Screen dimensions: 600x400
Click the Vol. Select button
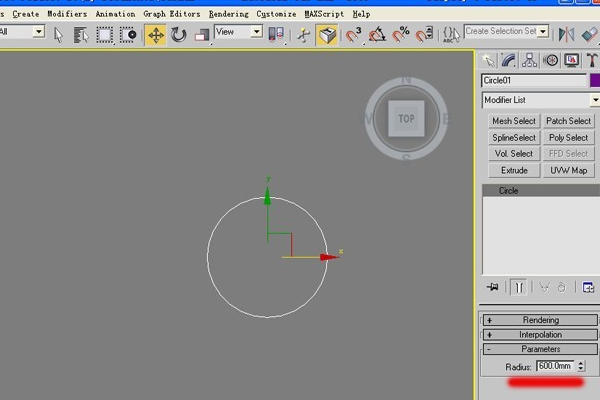click(514, 154)
